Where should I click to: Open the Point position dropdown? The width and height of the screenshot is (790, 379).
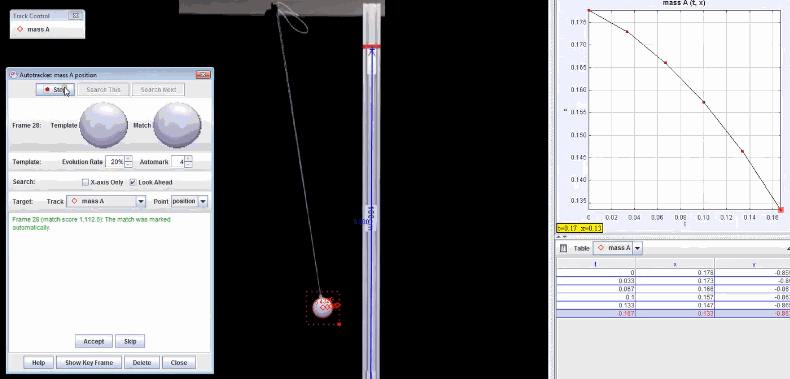[x=203, y=202]
